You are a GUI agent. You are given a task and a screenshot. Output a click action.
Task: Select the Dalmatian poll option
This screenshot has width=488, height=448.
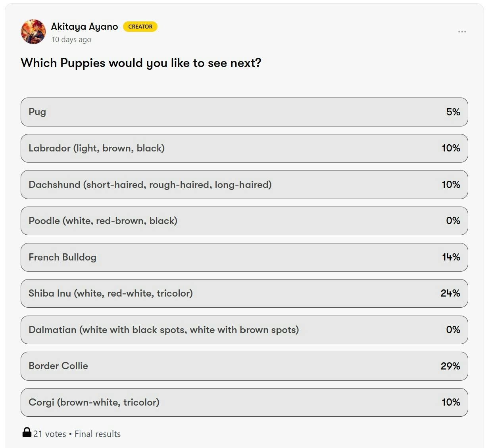point(244,330)
